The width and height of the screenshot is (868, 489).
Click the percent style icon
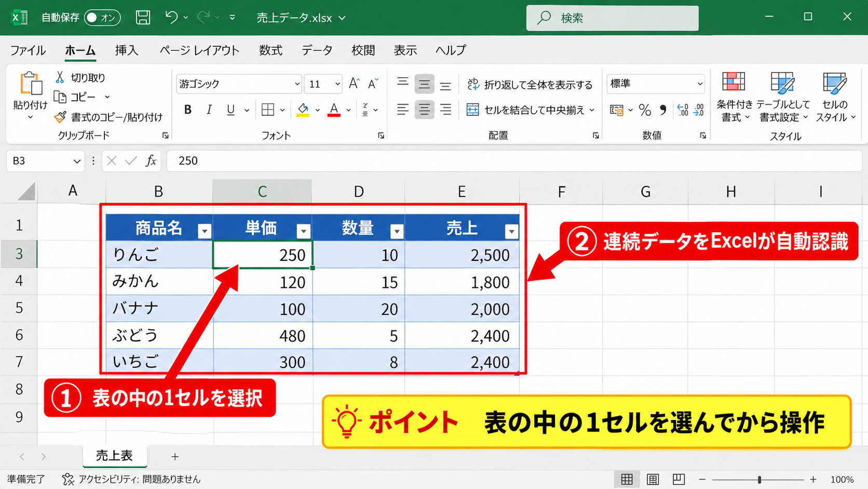[x=645, y=110]
